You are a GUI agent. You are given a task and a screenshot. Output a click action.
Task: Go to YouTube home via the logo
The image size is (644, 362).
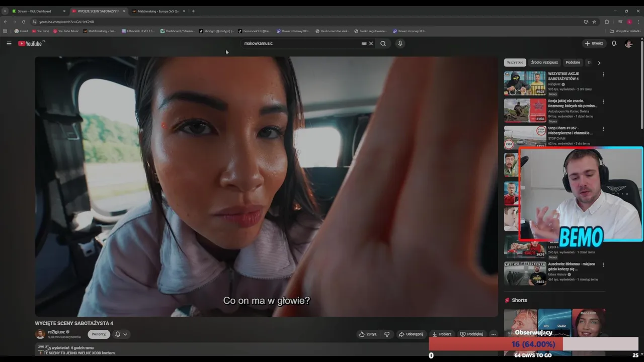pyautogui.click(x=30, y=43)
